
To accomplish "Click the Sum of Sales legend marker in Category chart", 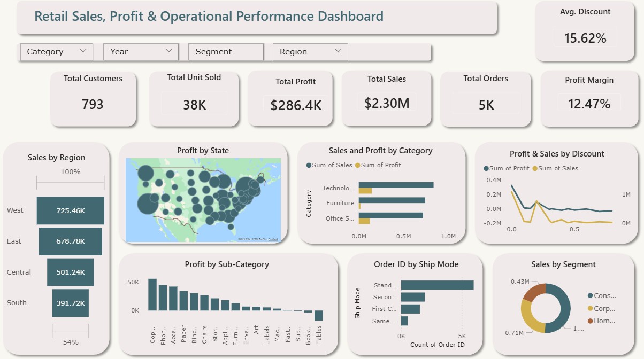I will point(309,165).
